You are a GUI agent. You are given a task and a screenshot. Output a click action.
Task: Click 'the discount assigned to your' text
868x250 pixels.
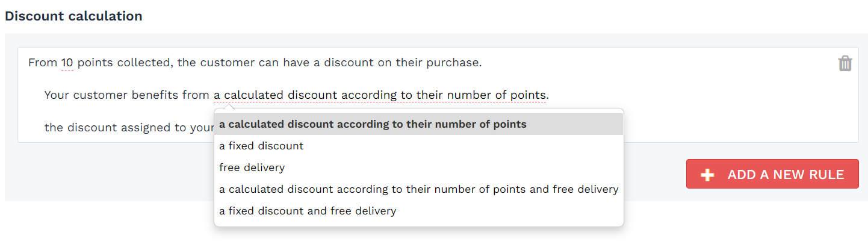(x=129, y=128)
